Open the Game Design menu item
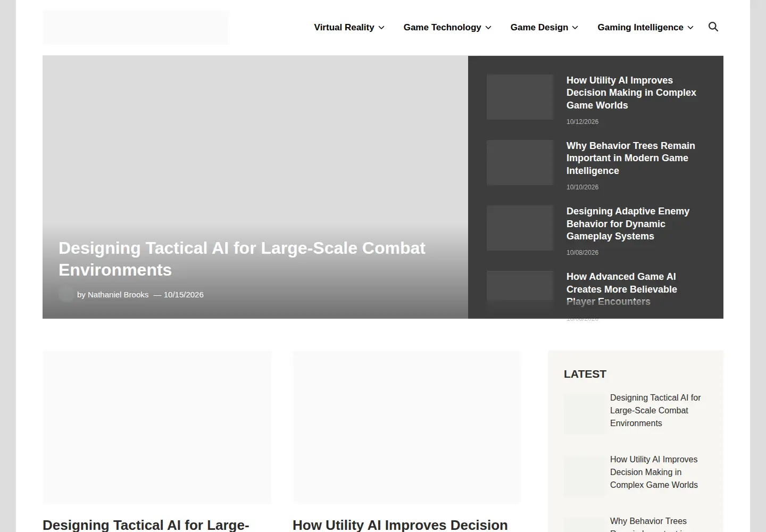 coord(539,27)
